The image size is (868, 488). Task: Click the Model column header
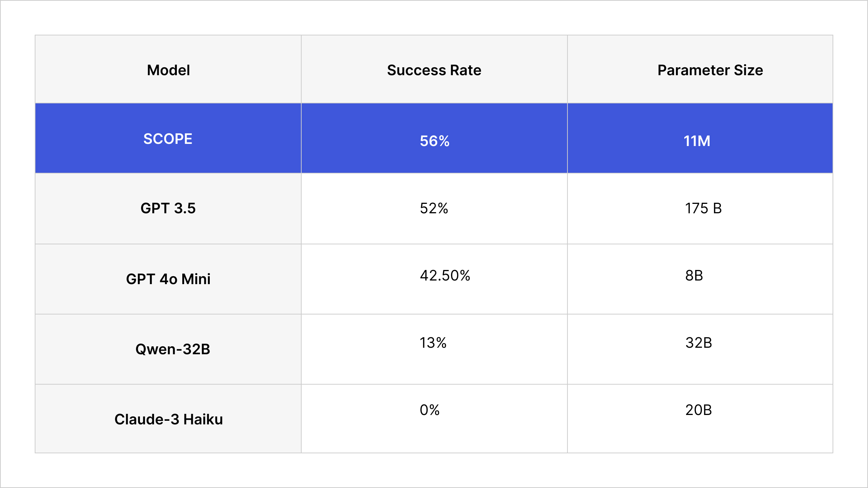(x=168, y=70)
